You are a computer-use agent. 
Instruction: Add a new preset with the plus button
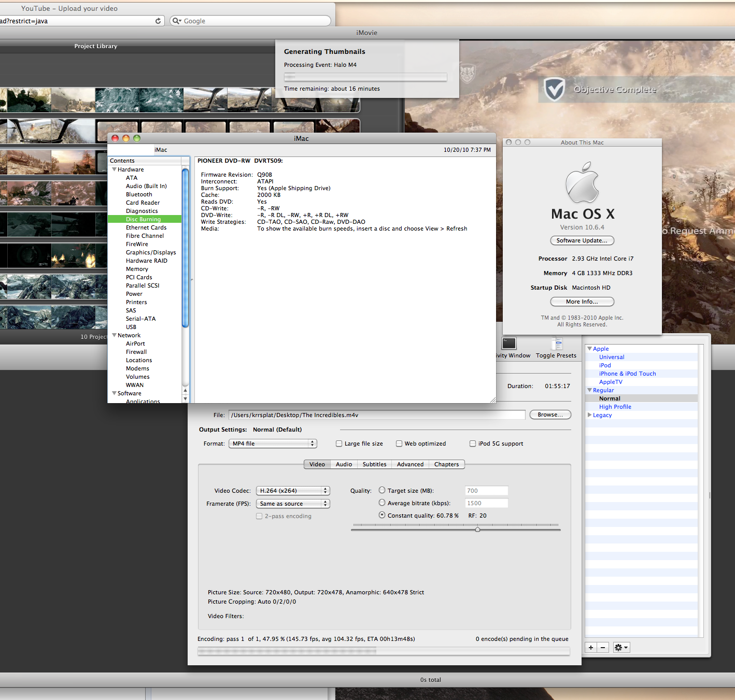click(591, 648)
